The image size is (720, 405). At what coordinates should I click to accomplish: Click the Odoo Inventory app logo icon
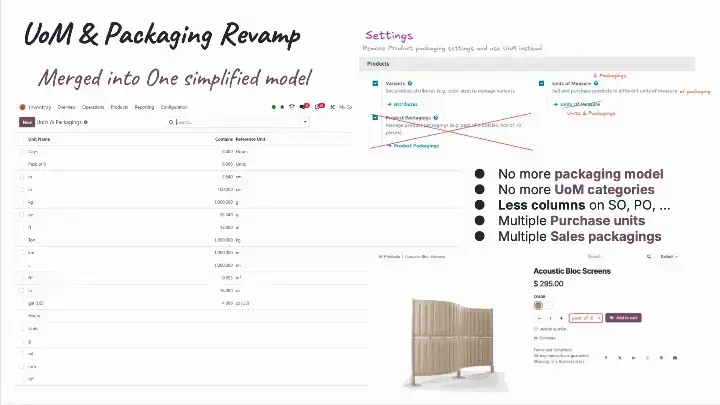(x=22, y=107)
